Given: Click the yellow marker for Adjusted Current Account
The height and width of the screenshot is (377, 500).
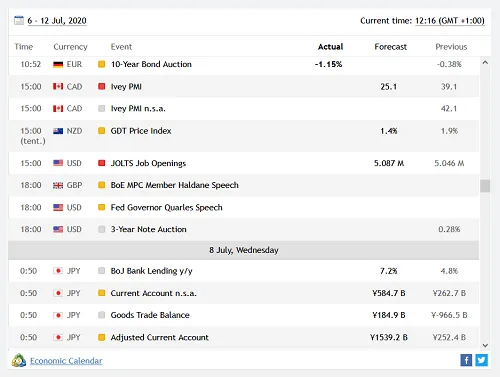Looking at the screenshot, I should 102,337.
